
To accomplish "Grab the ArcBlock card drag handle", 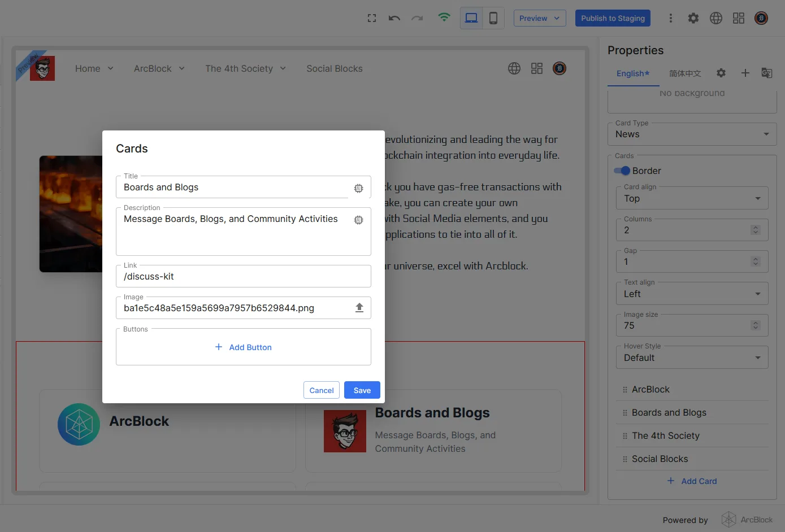I will [x=625, y=390].
